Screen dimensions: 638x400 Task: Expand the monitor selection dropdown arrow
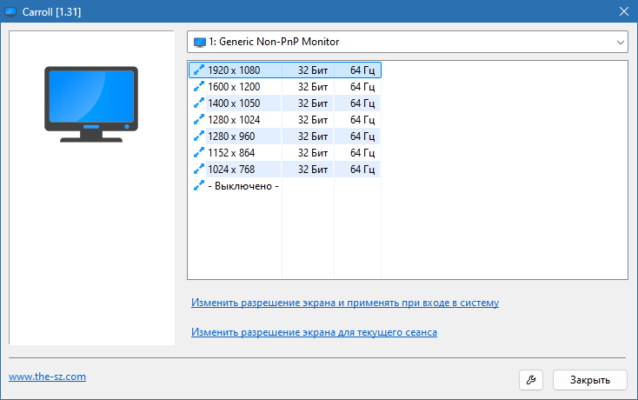[620, 42]
